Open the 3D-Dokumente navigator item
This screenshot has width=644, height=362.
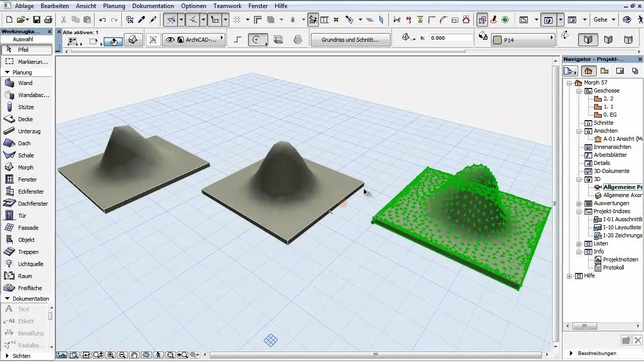tap(607, 171)
